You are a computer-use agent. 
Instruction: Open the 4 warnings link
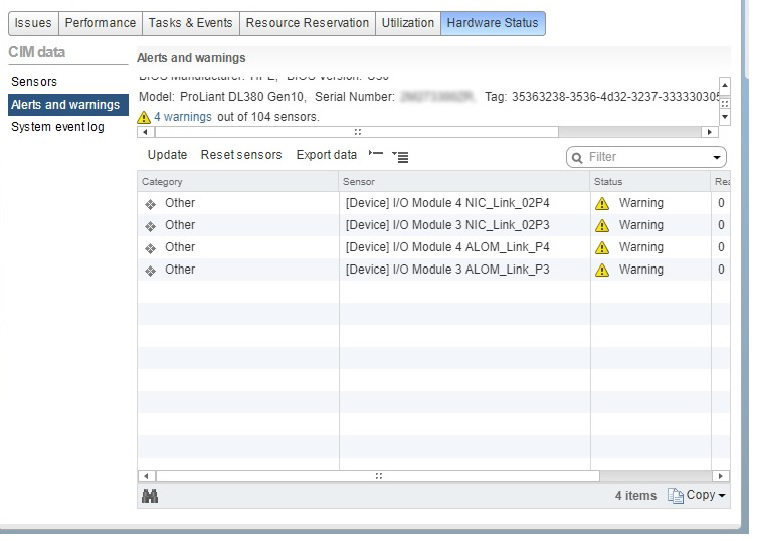183,117
